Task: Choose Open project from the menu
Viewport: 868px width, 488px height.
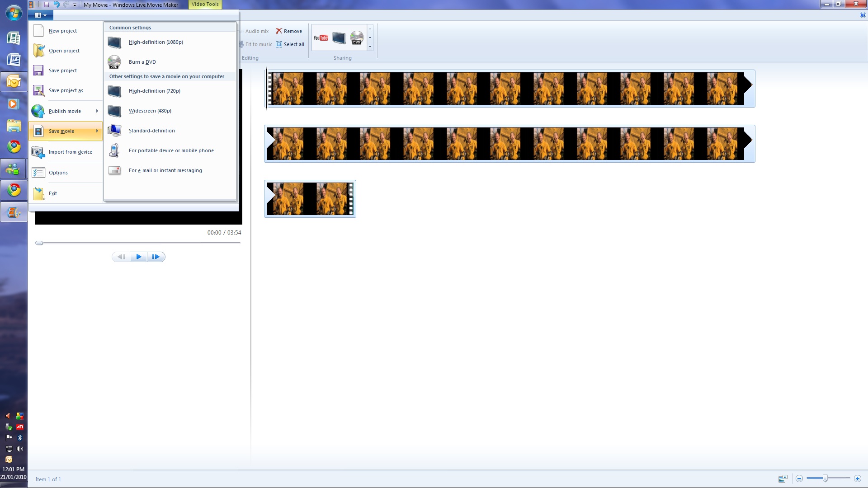Action: click(66, 51)
